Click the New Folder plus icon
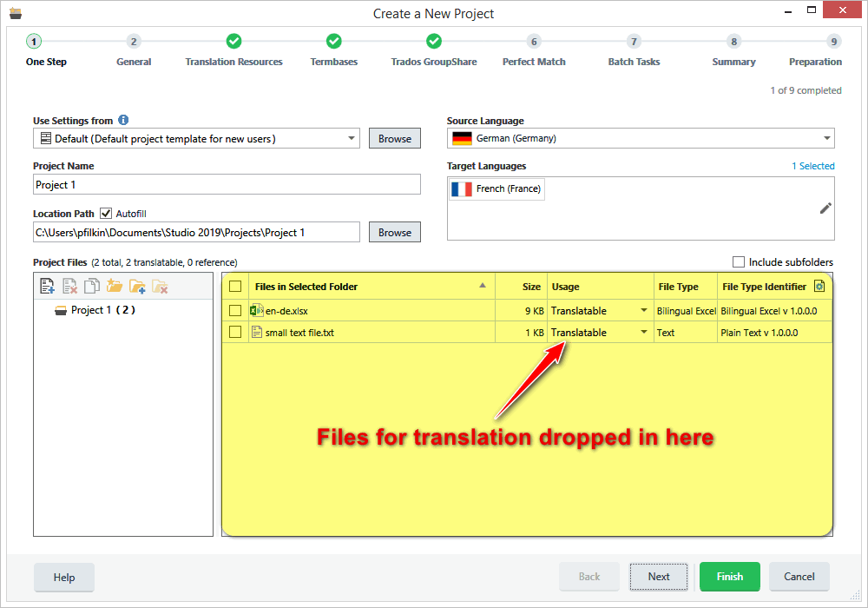 (137, 286)
